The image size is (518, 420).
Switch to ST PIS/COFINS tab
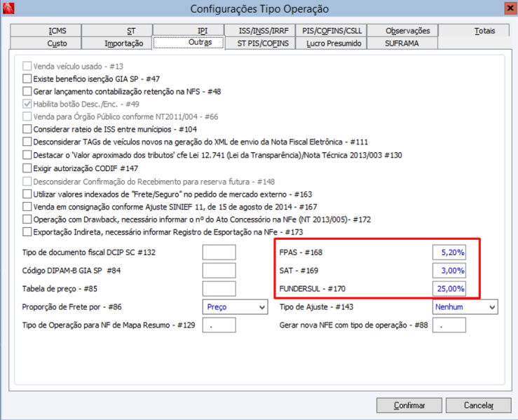(x=259, y=43)
